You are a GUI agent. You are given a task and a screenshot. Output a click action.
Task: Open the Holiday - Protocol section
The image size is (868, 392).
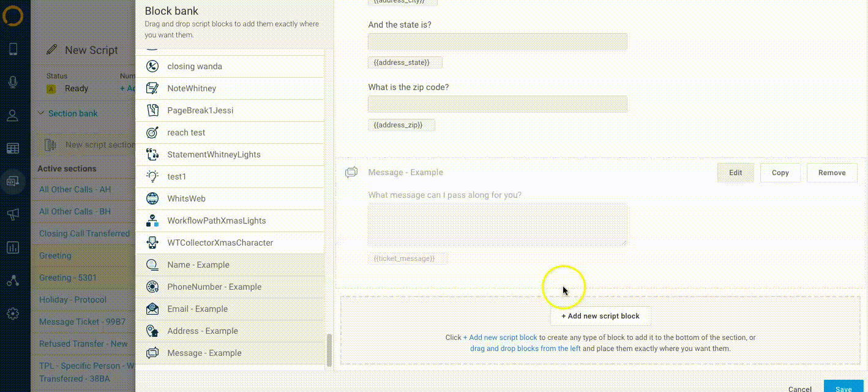point(73,300)
